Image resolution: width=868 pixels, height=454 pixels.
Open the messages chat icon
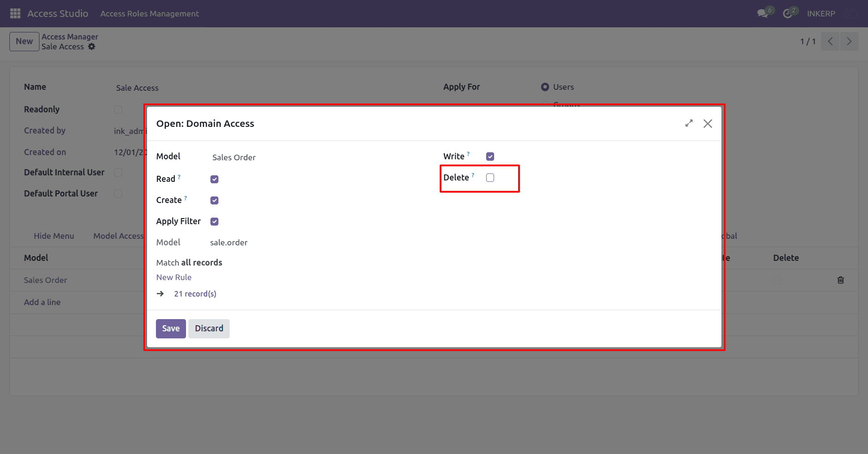(763, 14)
